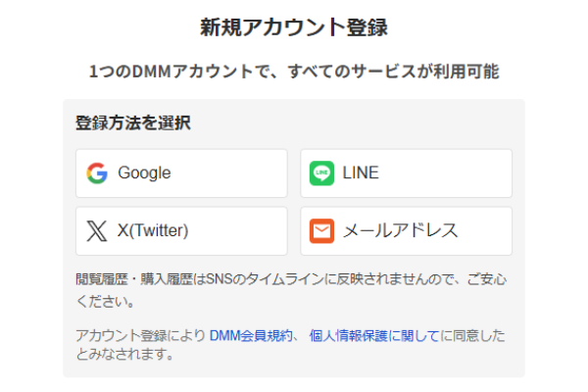588x392 pixels.
Task: Sign up using X(Twitter) button
Action: click(181, 231)
